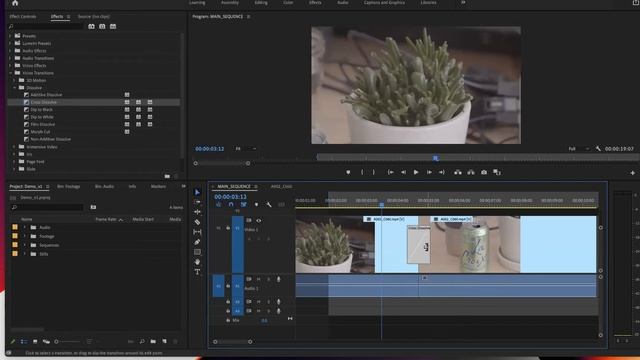Viewport: 640px width, 360px height.
Task: Toggle project writable pencil icon
Action: [13, 341]
